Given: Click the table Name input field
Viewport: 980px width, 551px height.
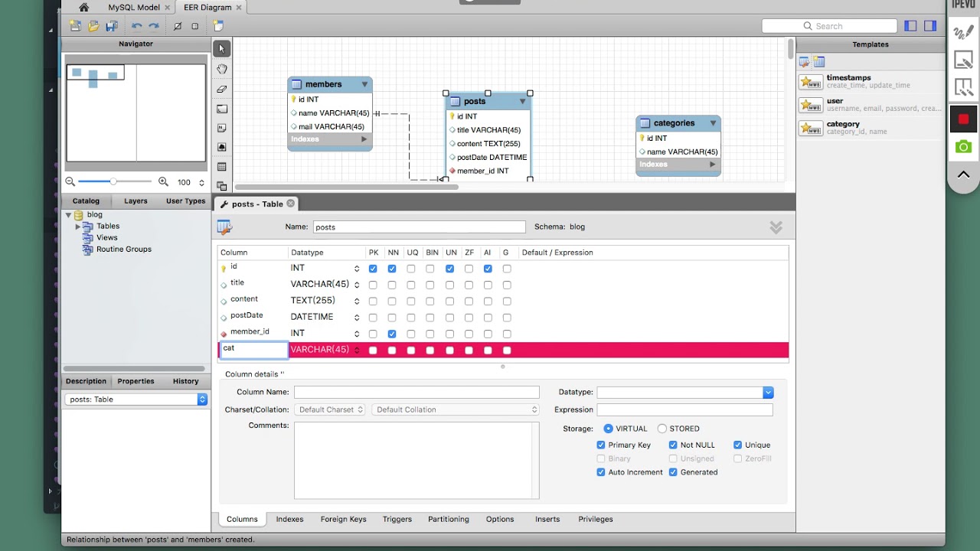Looking at the screenshot, I should click(x=420, y=227).
